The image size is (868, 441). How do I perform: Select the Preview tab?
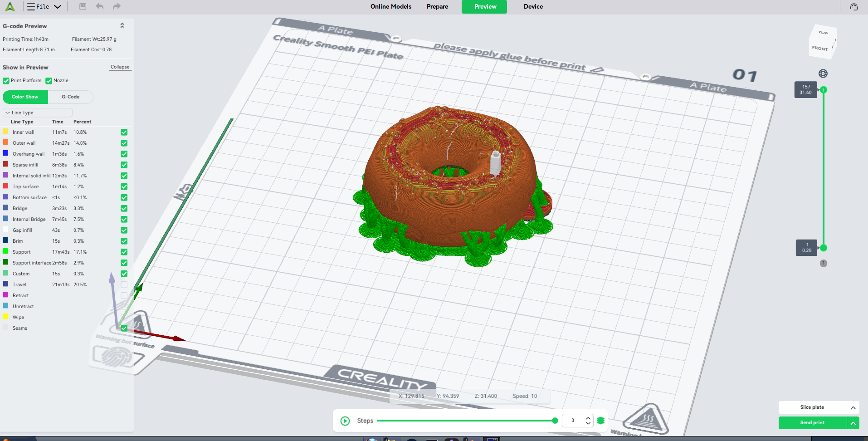point(484,6)
